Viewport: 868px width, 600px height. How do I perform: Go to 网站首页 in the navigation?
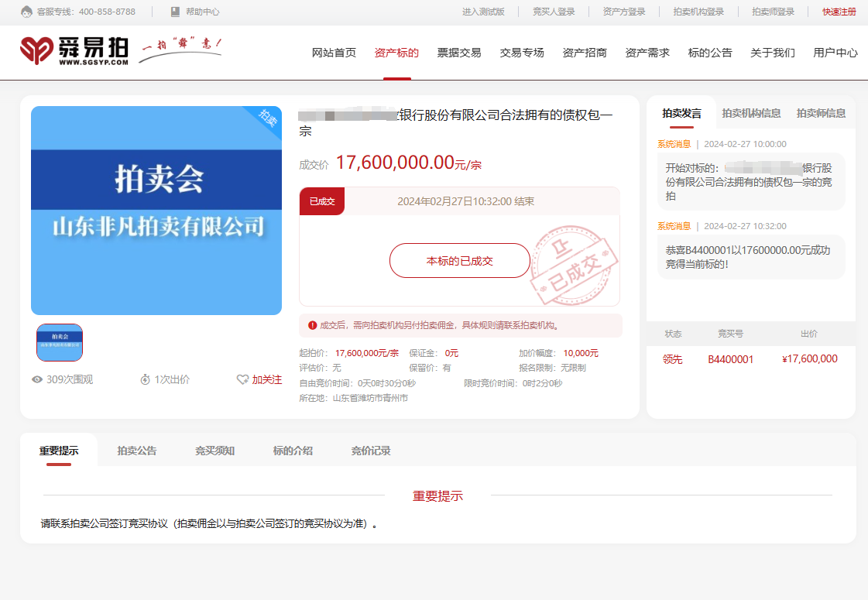tap(334, 53)
